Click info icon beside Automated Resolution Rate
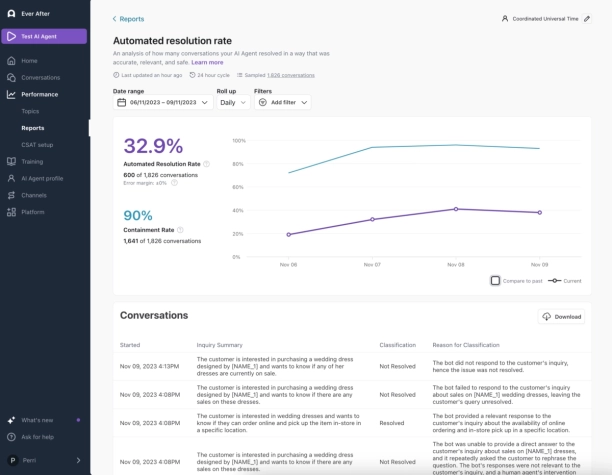This screenshot has height=475, width=612. pyautogui.click(x=207, y=163)
